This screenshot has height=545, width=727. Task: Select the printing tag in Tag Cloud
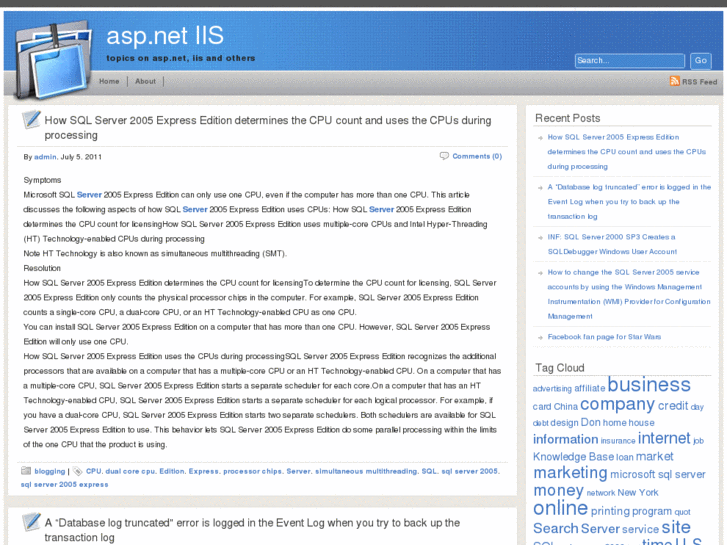pos(610,511)
